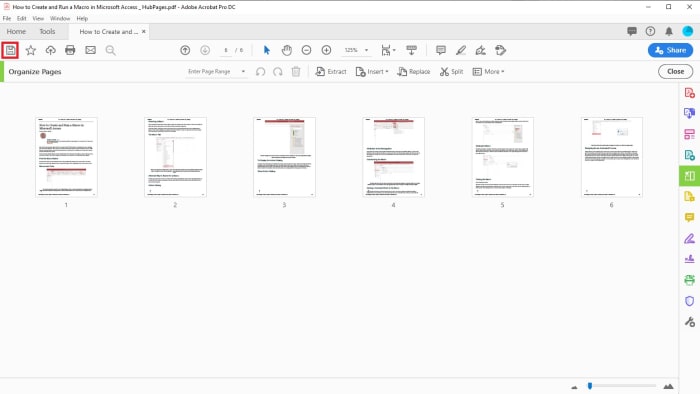Select the How to Create and... document tab
This screenshot has height=394, width=700.
click(108, 32)
